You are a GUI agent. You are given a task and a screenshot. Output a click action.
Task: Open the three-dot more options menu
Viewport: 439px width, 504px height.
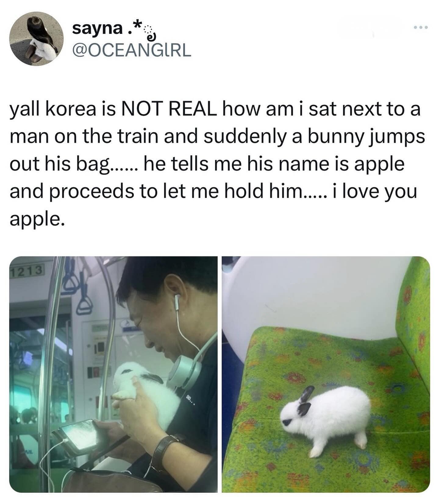[x=421, y=27]
